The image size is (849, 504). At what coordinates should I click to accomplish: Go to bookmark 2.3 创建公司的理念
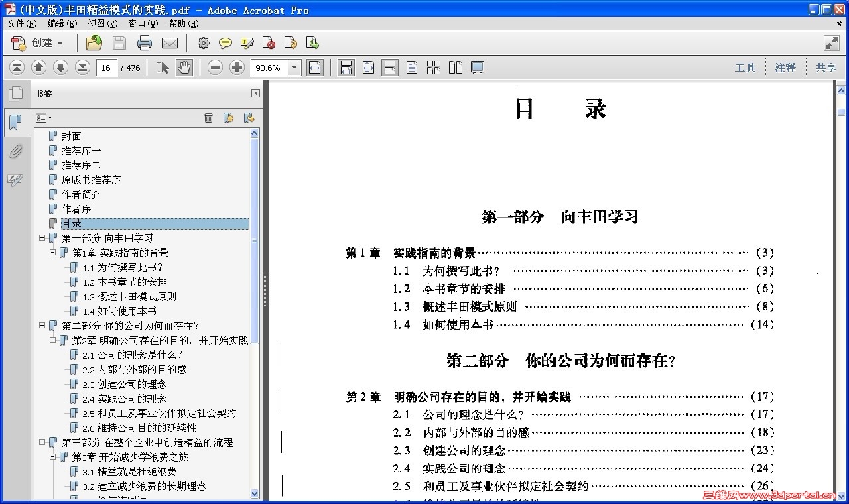click(125, 384)
